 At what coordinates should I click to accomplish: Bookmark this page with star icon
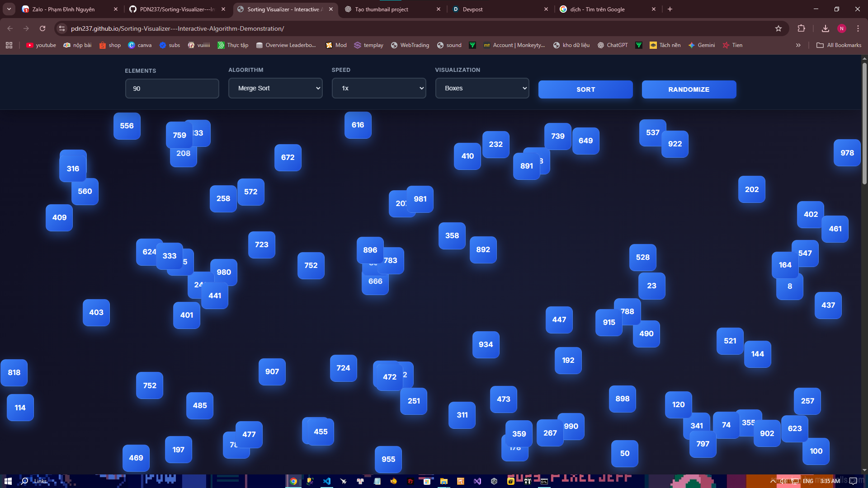(x=778, y=28)
